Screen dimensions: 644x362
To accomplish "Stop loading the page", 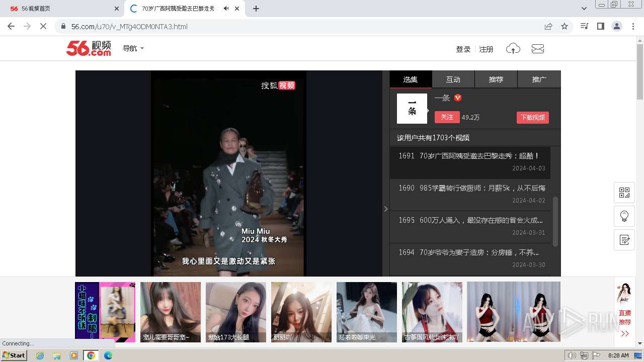I will tap(43, 26).
